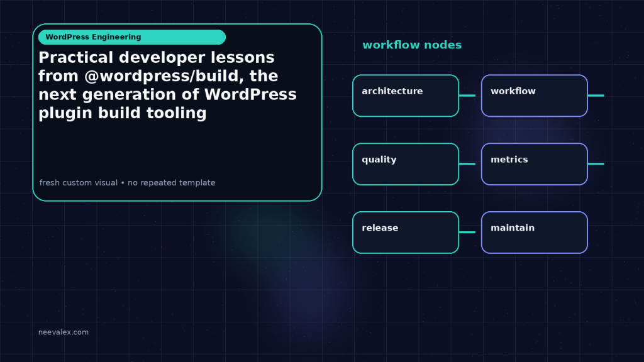Select the maintain node box
This screenshot has height=362, width=644.
point(535,233)
